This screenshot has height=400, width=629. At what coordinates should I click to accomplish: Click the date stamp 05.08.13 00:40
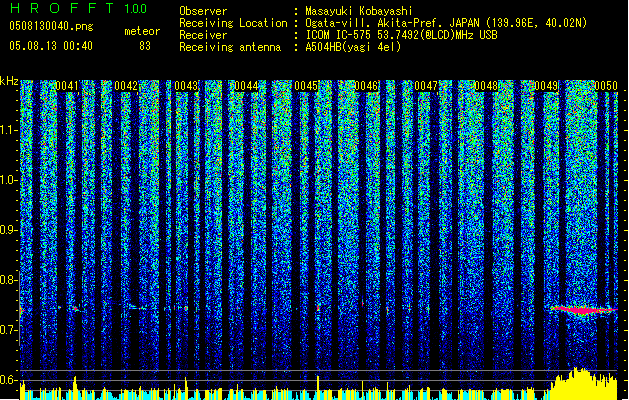(51, 46)
